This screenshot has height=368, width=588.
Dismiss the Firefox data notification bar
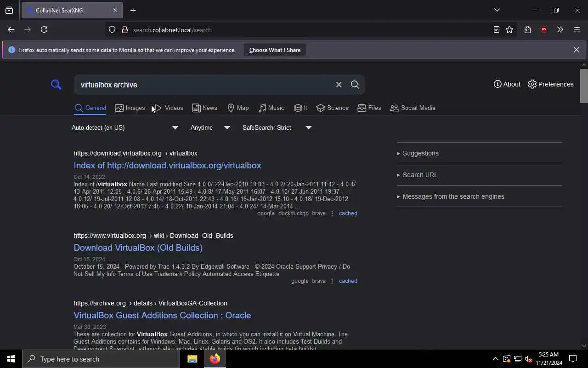pyautogui.click(x=576, y=50)
